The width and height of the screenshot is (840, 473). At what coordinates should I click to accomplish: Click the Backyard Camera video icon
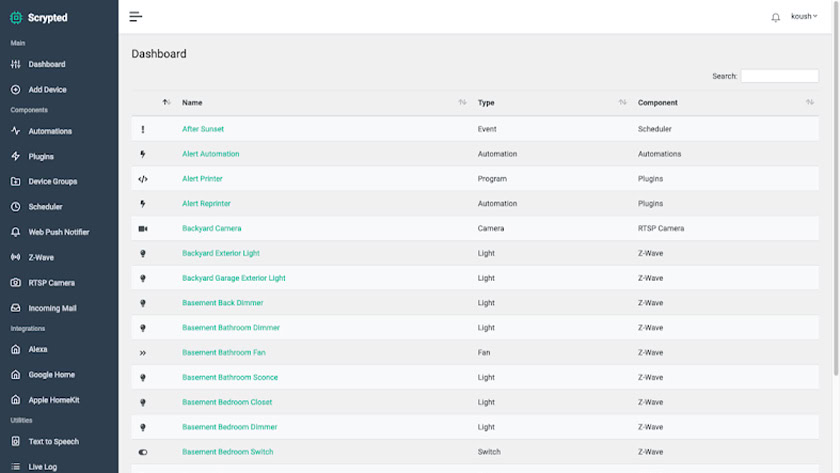click(x=142, y=229)
